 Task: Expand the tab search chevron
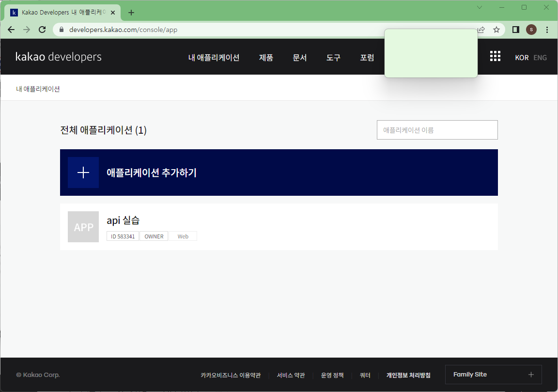coord(480,7)
